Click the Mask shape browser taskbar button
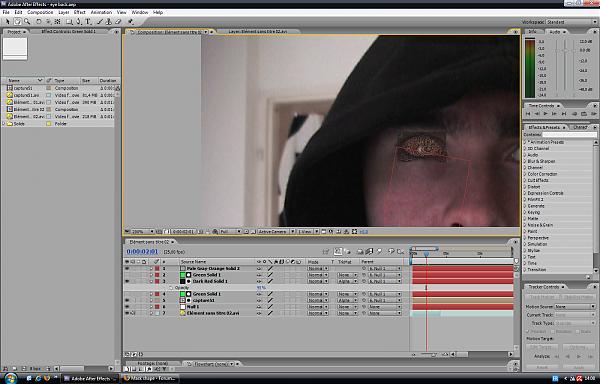Image resolution: width=600 pixels, height=384 pixels. pos(150,378)
